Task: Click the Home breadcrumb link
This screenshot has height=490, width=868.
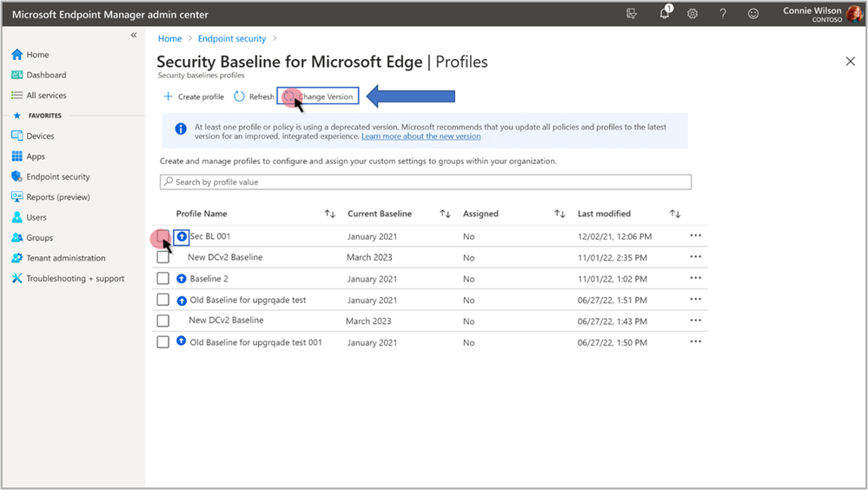Action: [170, 39]
